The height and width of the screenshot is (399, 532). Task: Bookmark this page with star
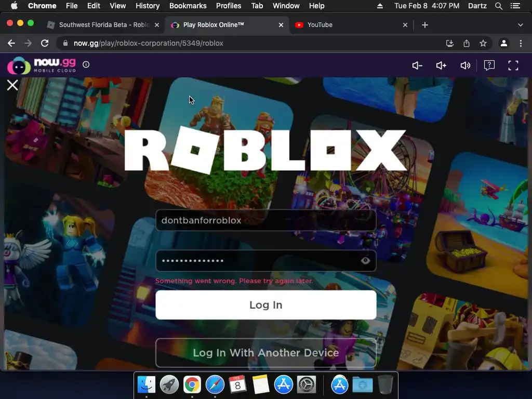483,43
